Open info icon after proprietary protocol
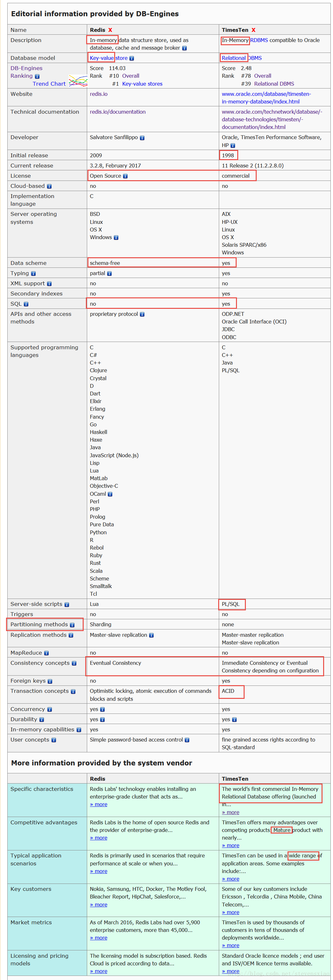 (142, 314)
